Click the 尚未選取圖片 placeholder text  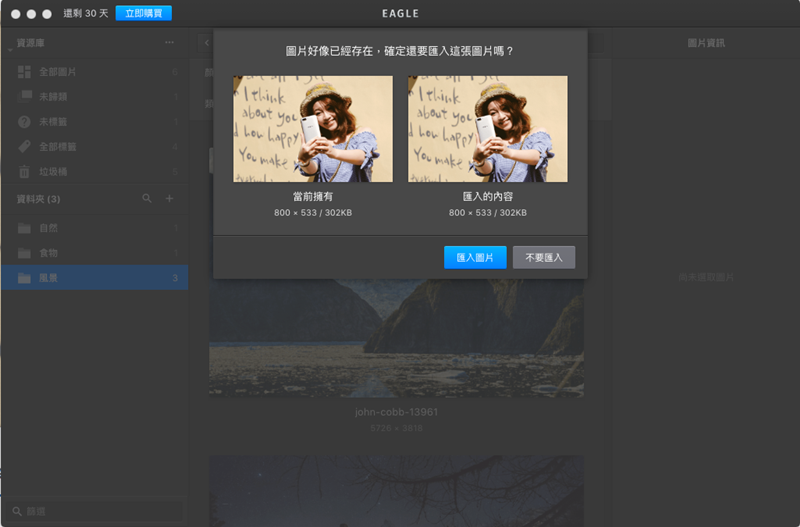click(x=706, y=277)
